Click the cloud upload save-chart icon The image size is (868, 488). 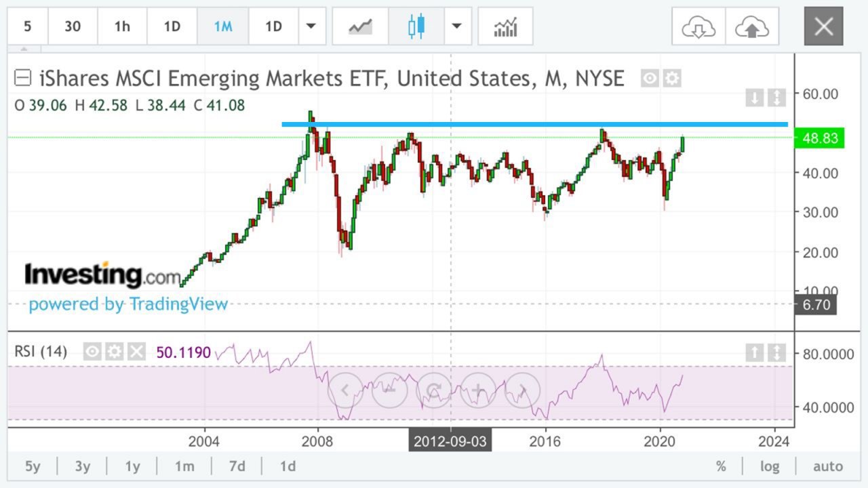(752, 26)
